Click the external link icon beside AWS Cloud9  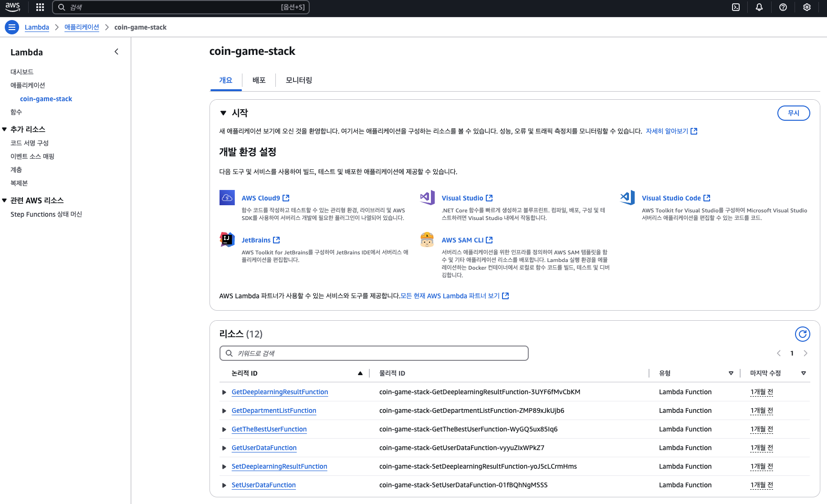(286, 198)
